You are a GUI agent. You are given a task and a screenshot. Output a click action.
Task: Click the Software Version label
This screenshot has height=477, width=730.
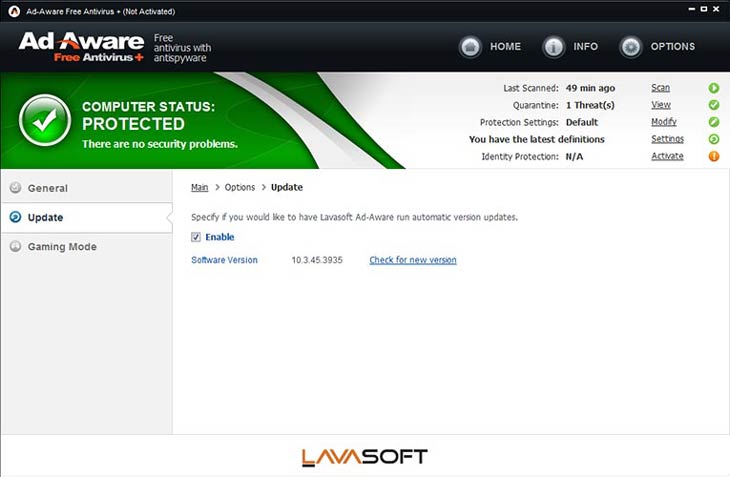(224, 260)
